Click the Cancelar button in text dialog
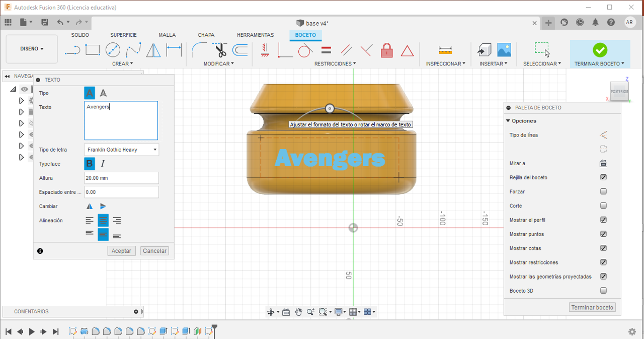Screen dimensions: 644x339 (154, 251)
